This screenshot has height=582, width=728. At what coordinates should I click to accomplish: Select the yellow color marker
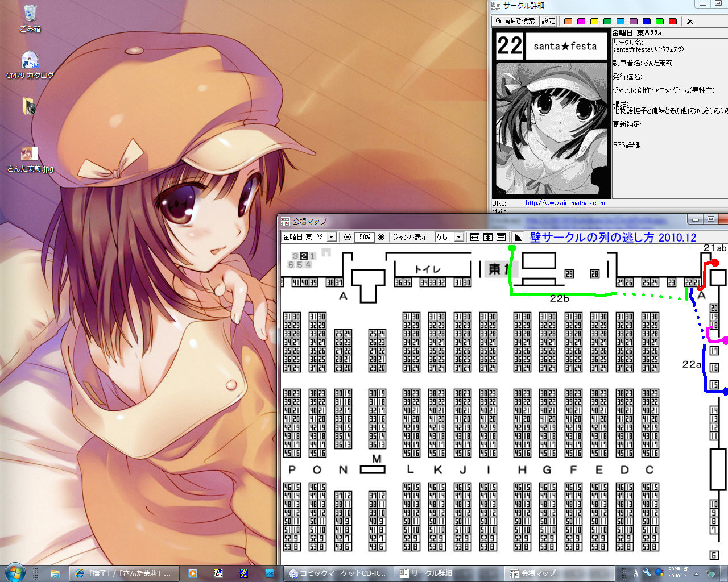pyautogui.click(x=594, y=22)
